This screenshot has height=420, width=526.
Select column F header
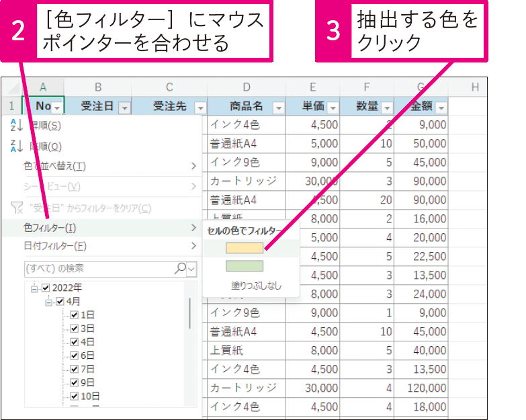click(367, 87)
